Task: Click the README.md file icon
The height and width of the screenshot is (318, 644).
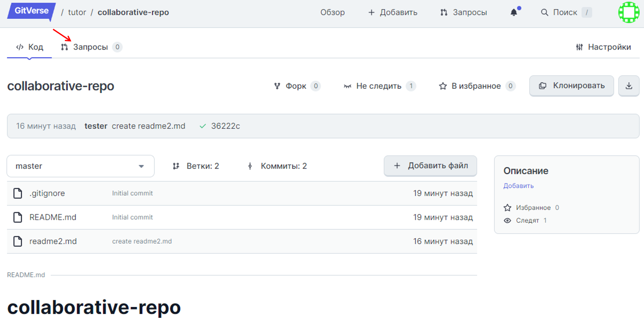Action: click(17, 217)
